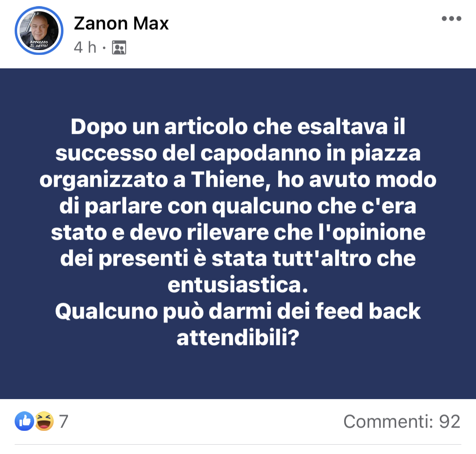Click "attendibili?" at the post's end
Screen dimensions: 476x454
coord(238,338)
